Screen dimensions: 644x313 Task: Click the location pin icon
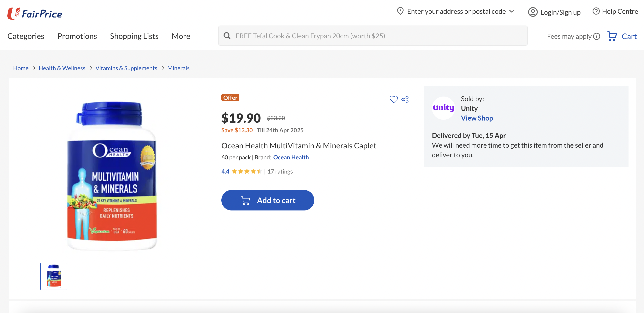point(400,11)
